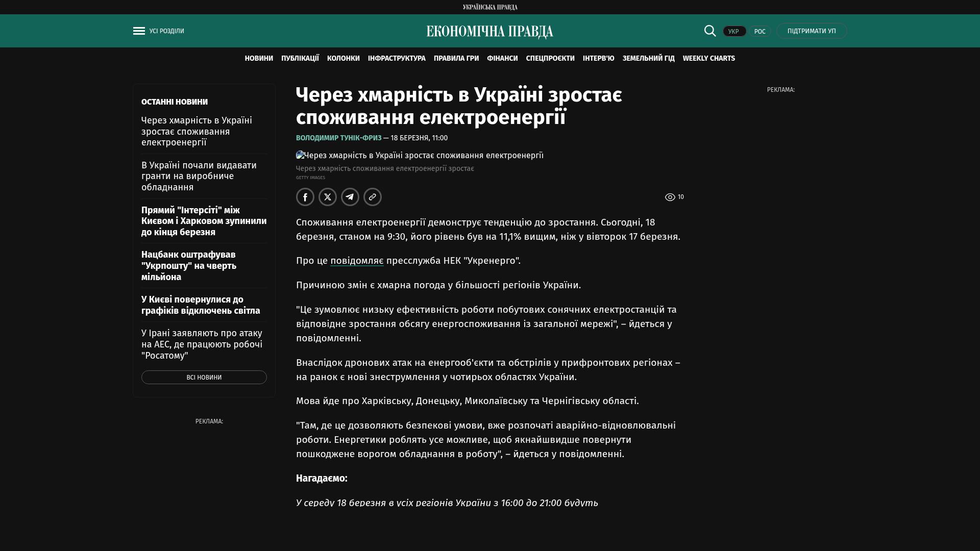Go to the Фінанси section
This screenshot has width=980, height=551.
(502, 59)
